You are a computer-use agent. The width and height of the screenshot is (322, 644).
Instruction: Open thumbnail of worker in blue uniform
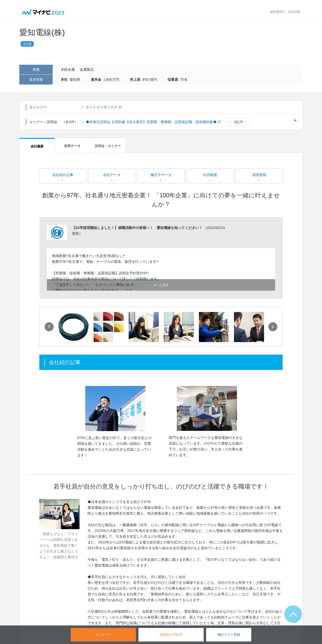click(x=214, y=327)
